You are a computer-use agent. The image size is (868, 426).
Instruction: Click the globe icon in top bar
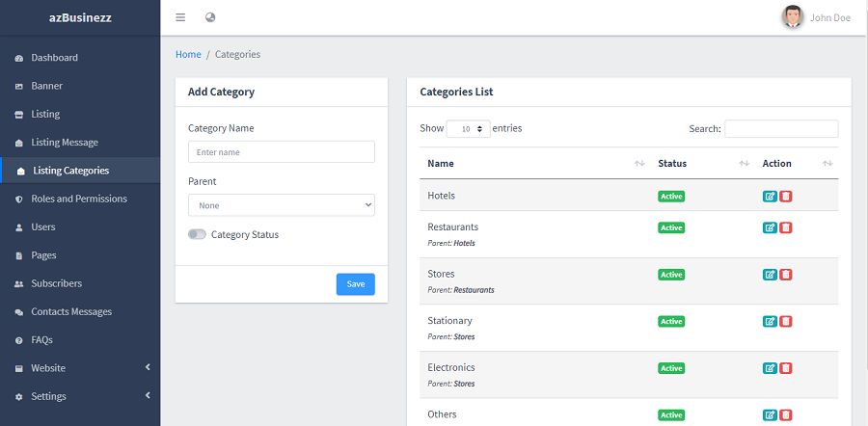click(211, 17)
